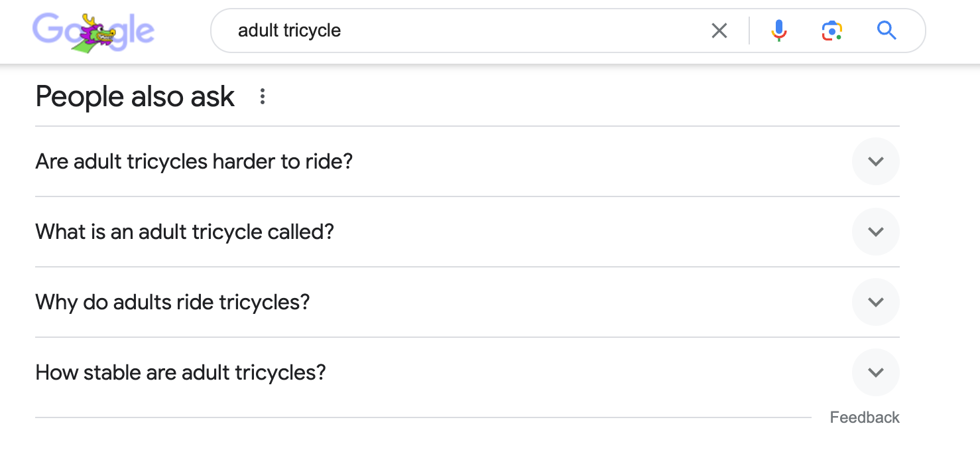980x450 pixels.
Task: Start voice search with the microphone
Action: (x=779, y=31)
